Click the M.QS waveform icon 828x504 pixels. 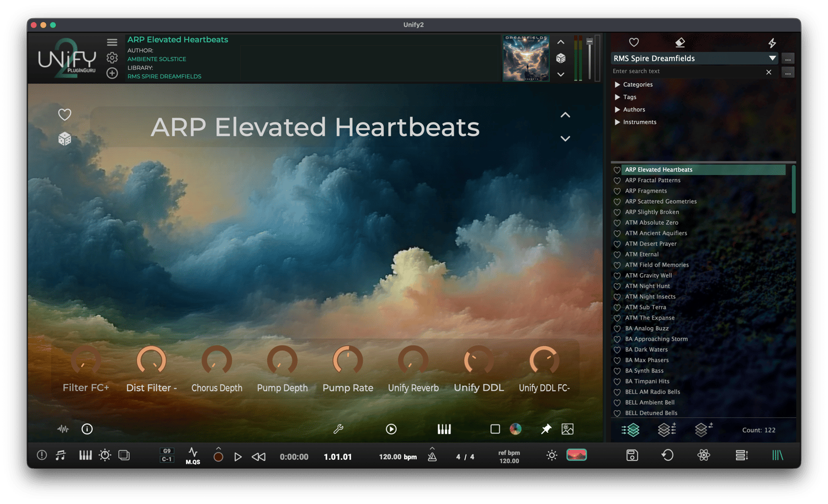coord(193,456)
